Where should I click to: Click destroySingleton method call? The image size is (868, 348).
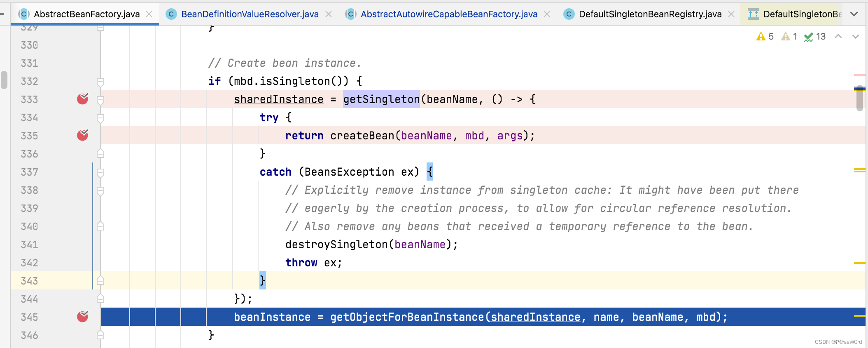336,245
